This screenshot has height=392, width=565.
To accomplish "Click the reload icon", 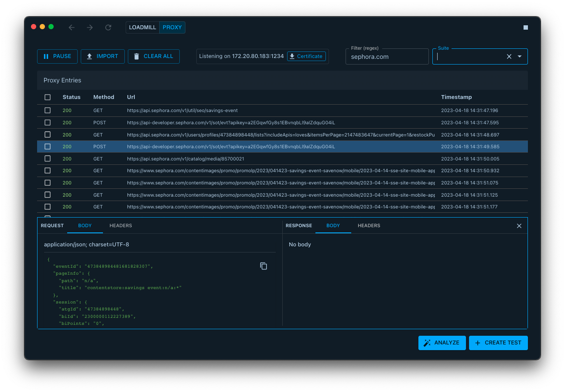I will pyautogui.click(x=108, y=27).
